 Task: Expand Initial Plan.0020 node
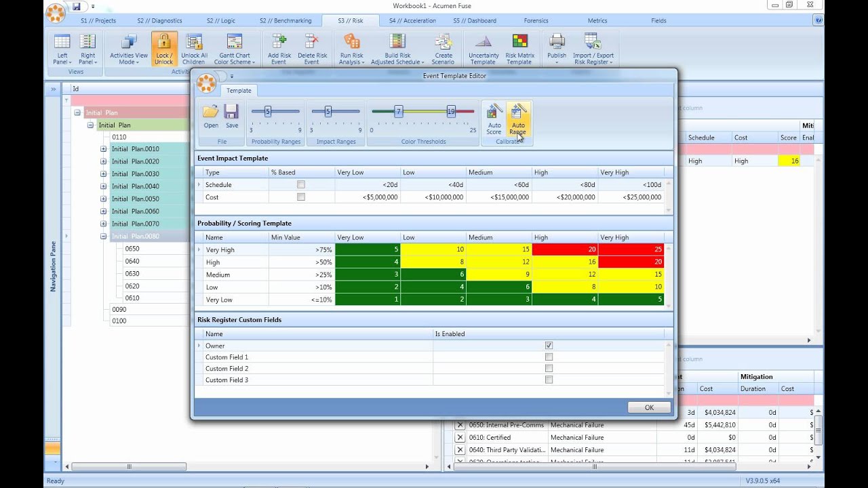pos(104,161)
